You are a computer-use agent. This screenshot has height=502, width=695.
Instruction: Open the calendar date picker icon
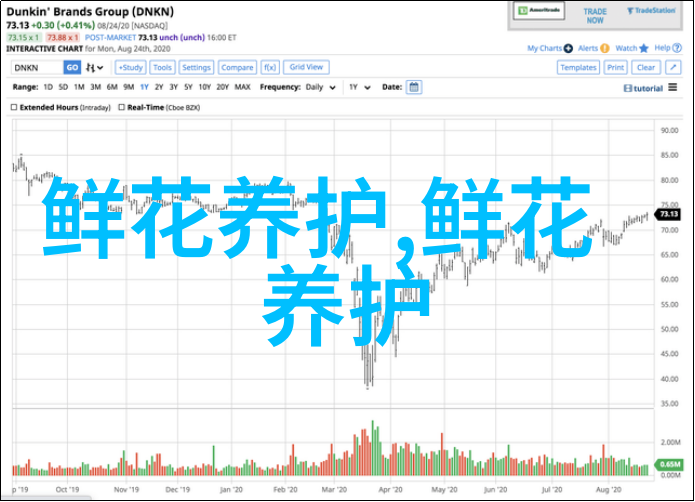[414, 87]
